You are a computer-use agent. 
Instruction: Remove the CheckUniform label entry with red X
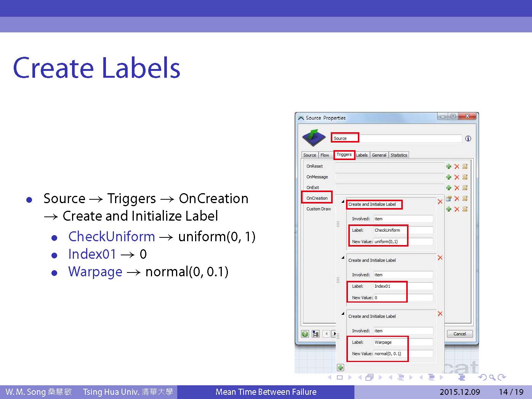click(x=440, y=202)
